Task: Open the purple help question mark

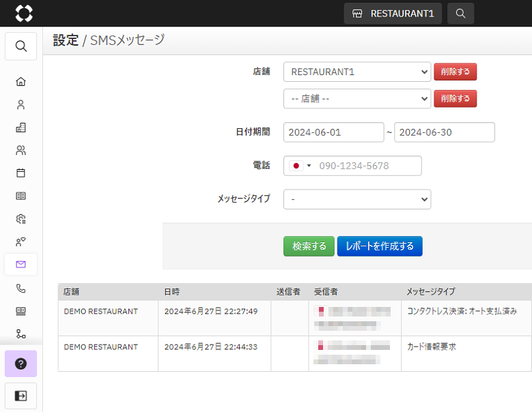Action: click(x=20, y=364)
